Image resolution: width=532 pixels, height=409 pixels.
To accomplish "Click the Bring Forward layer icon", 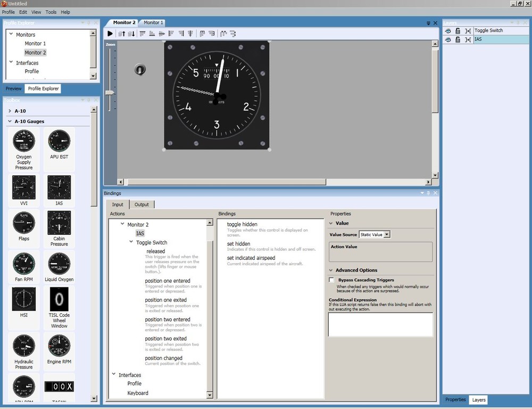I will click(x=121, y=34).
